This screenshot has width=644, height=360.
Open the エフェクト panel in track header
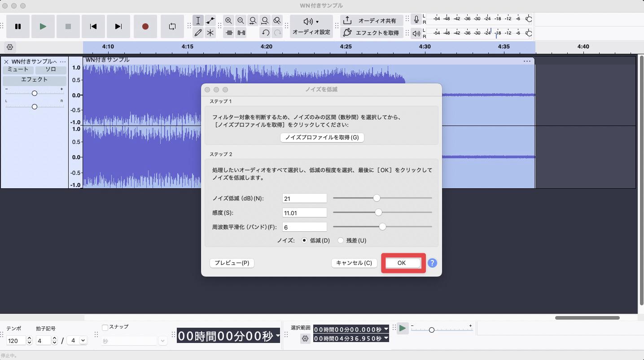[x=34, y=80]
